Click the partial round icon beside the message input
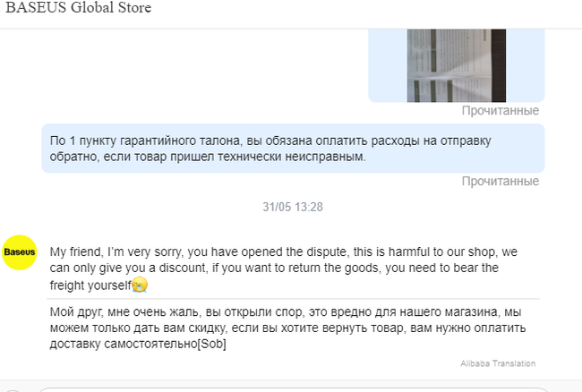This screenshot has width=582, height=392. [x=13, y=390]
